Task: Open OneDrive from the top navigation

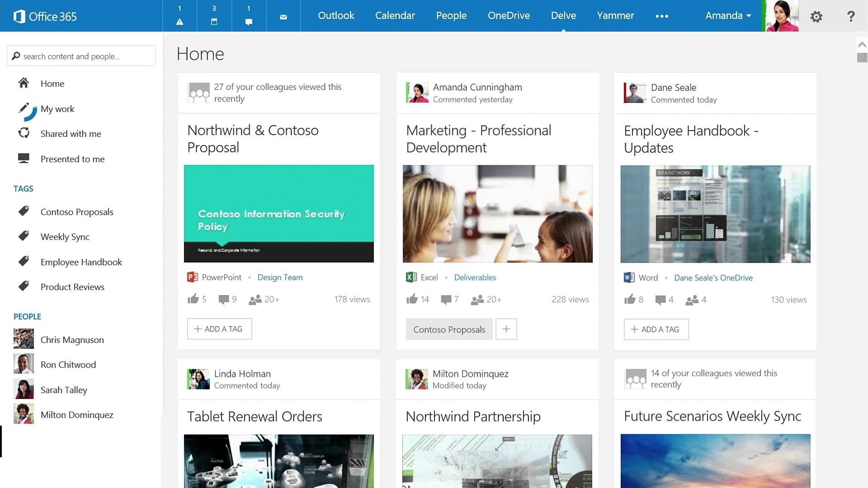Action: [509, 15]
